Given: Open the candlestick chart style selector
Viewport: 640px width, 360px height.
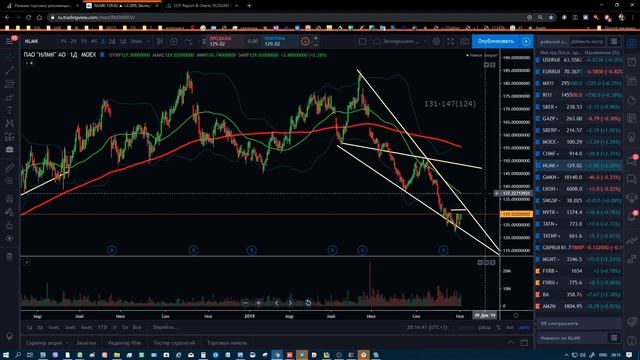Looking at the screenshot, I should (x=160, y=41).
